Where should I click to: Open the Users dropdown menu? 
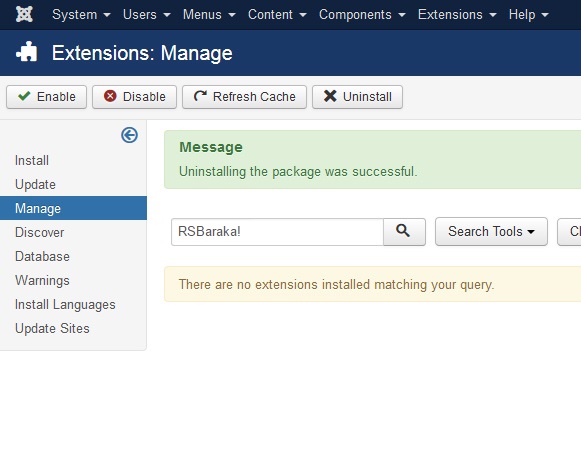(x=147, y=14)
